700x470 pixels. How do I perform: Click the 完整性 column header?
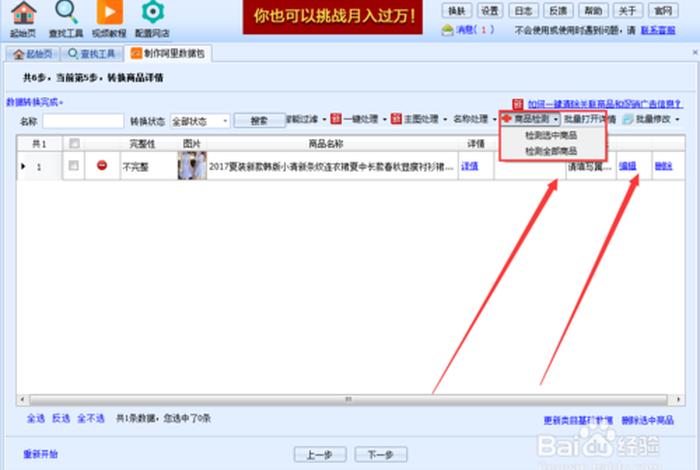[x=142, y=144]
